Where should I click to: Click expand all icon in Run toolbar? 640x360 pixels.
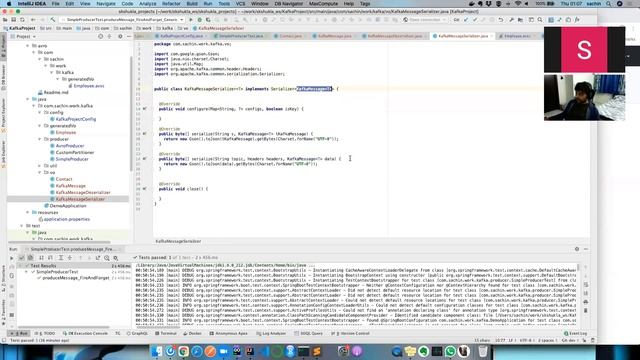point(60,258)
